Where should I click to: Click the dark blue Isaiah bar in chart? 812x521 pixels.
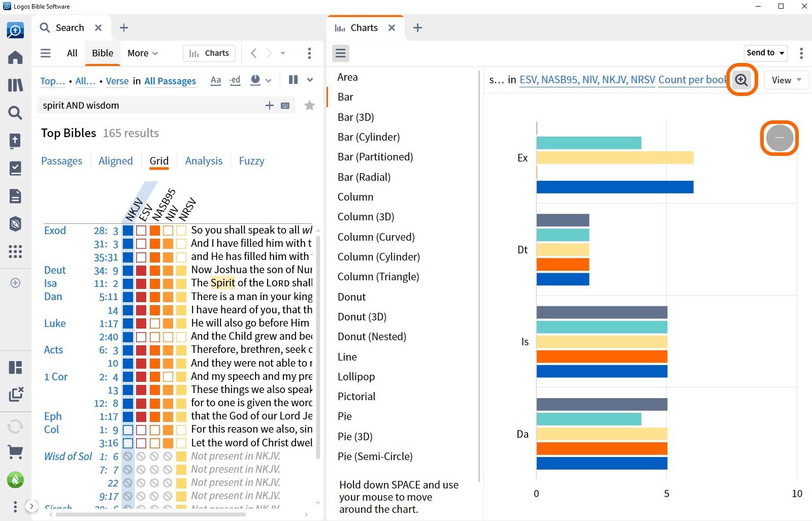point(602,372)
